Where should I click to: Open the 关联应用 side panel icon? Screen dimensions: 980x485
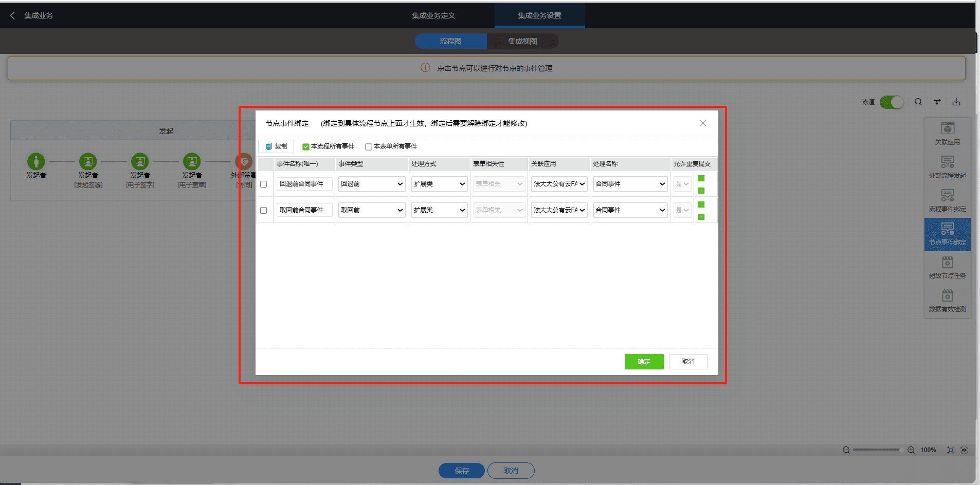(x=947, y=134)
